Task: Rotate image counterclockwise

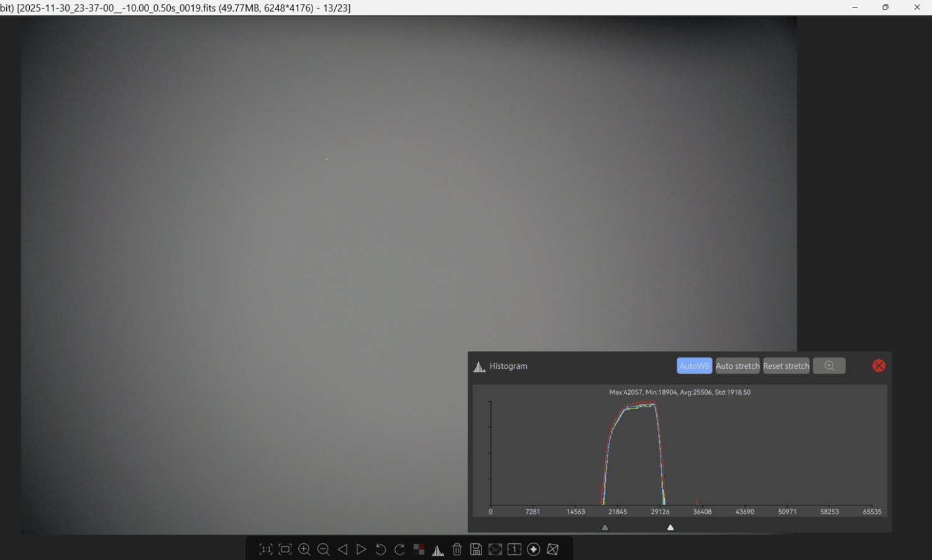Action: pyautogui.click(x=381, y=549)
